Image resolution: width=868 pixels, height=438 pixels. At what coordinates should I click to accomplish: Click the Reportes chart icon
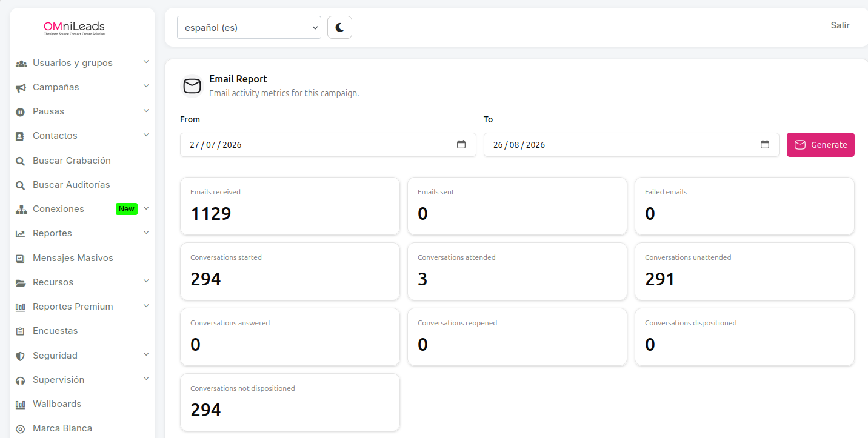coord(21,234)
